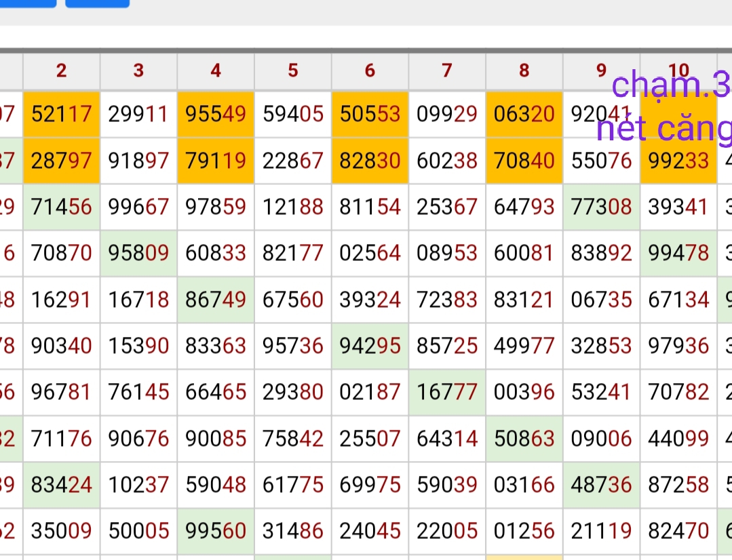Click the number 67560
This screenshot has width=732, height=560.
(292, 300)
